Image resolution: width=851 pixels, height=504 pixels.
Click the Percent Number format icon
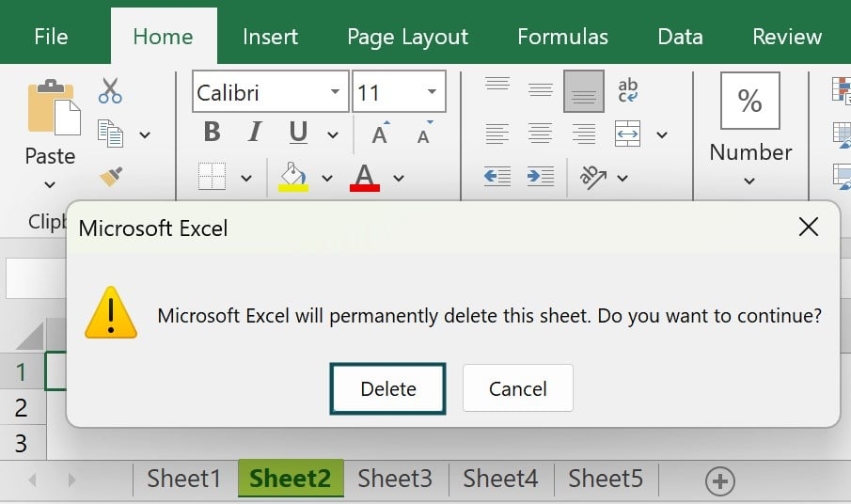point(749,101)
